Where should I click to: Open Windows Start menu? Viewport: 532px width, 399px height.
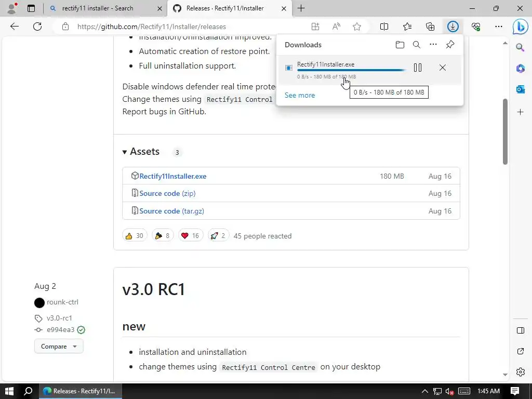tap(9, 391)
